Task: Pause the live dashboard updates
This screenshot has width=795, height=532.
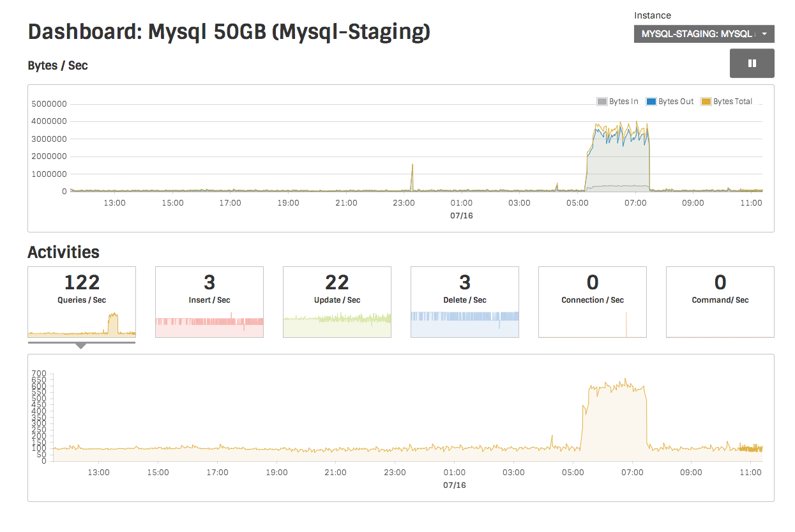Action: 752,63
